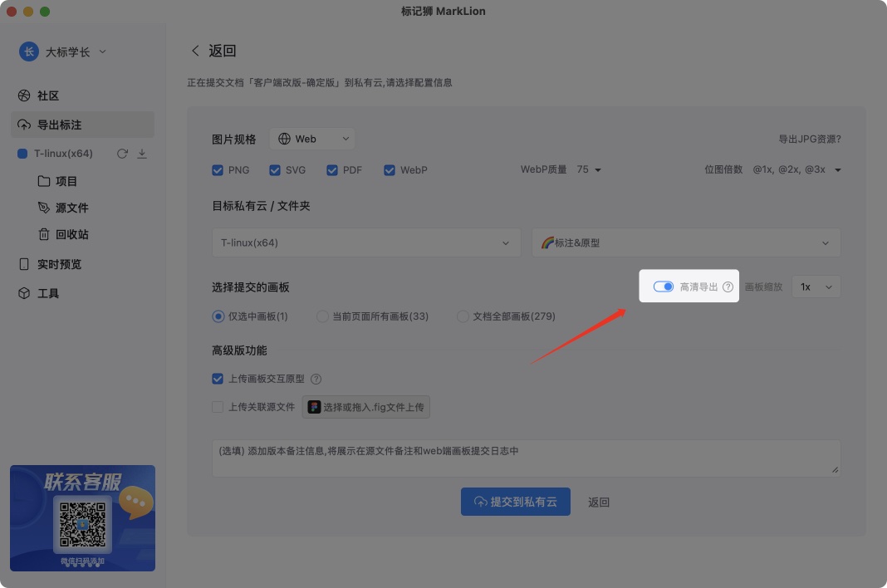Click the download icon next to T-linux(x64)
The width and height of the screenshot is (887, 588).
click(x=142, y=154)
